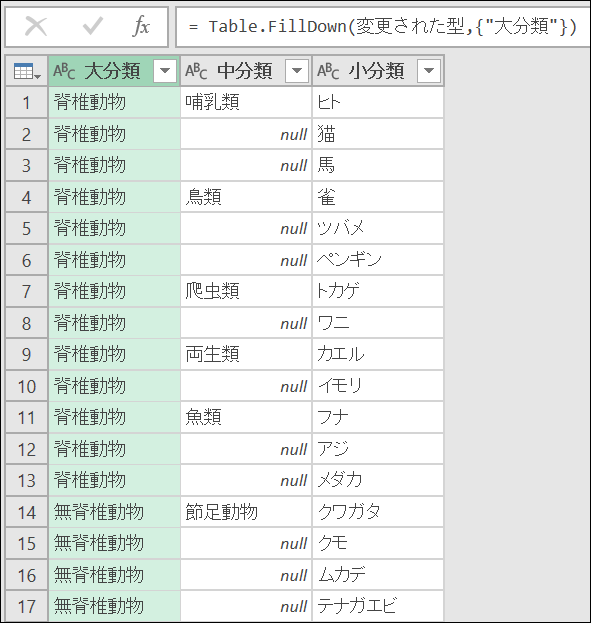Select the 鳥類 cell
591x623 pixels.
pyautogui.click(x=246, y=197)
